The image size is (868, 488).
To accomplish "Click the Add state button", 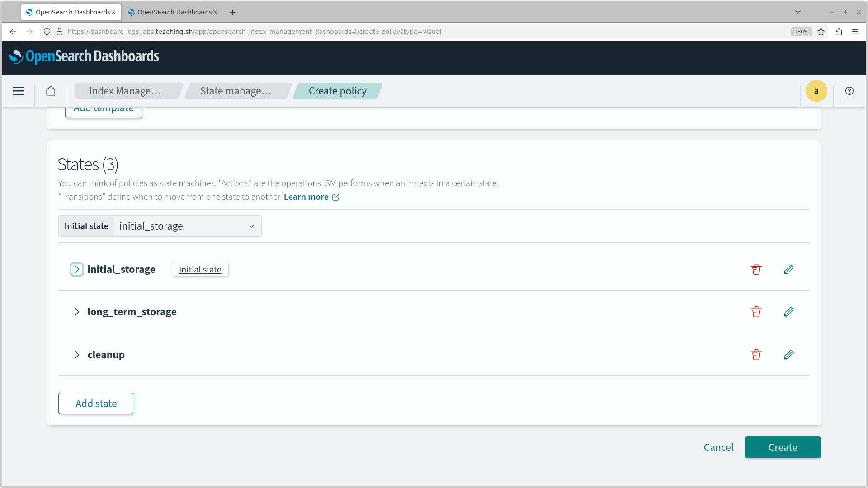I will click(x=96, y=404).
